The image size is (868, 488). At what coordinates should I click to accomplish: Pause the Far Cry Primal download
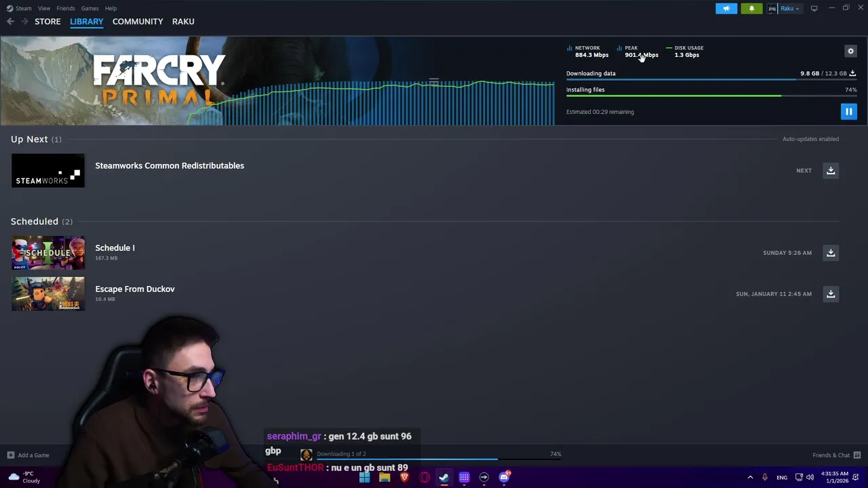pos(848,112)
